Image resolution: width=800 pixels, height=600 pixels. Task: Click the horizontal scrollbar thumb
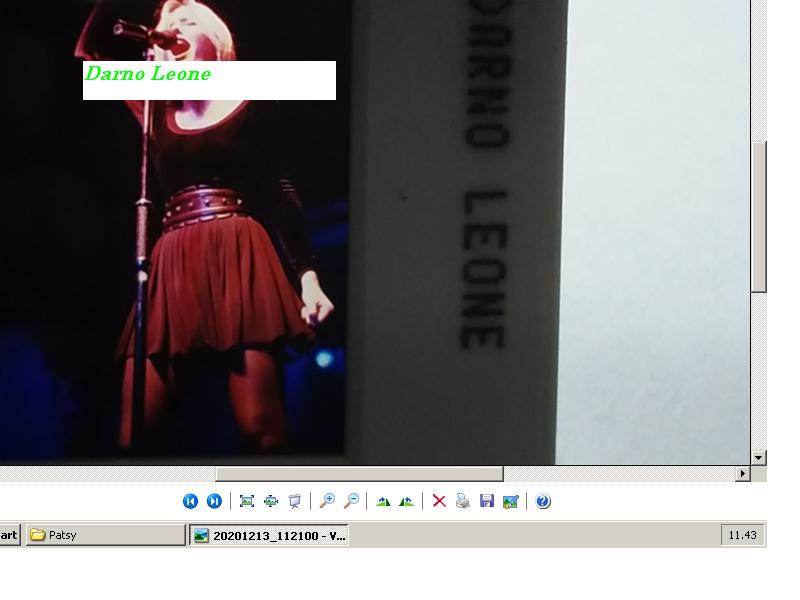pyautogui.click(x=360, y=474)
